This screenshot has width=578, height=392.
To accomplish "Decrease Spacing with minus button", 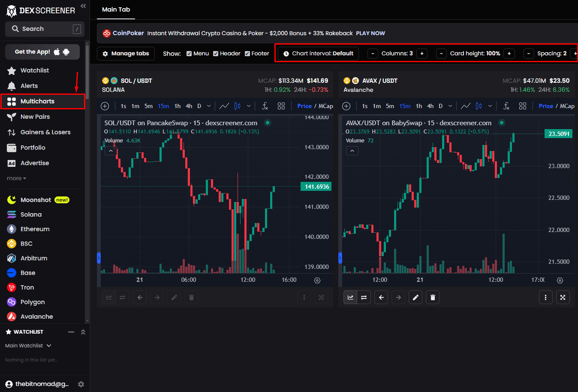I will coord(529,54).
